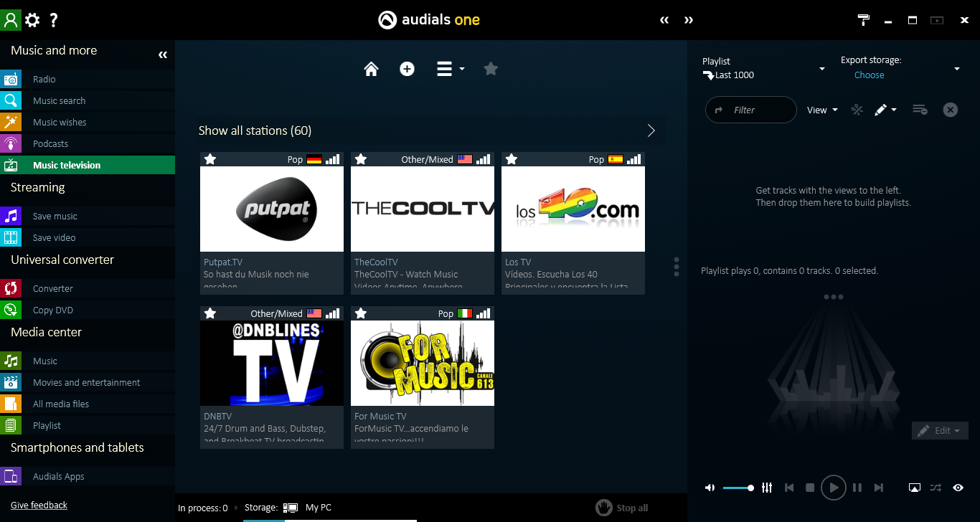Open TheCoolTV station thumbnail

coord(423,209)
